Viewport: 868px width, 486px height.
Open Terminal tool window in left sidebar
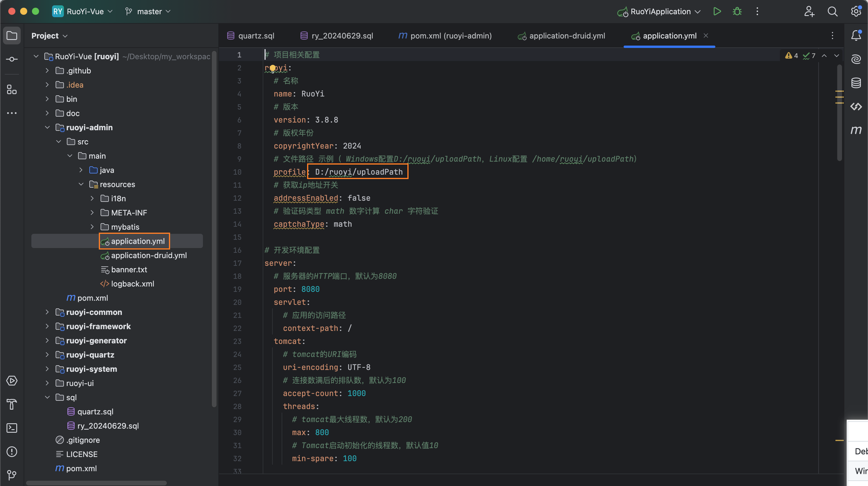[12, 428]
